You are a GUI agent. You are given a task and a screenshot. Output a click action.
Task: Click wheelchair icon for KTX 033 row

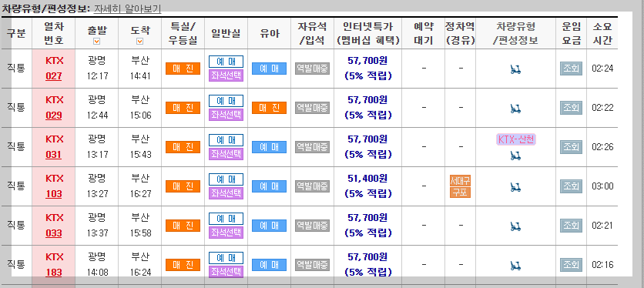tap(515, 226)
